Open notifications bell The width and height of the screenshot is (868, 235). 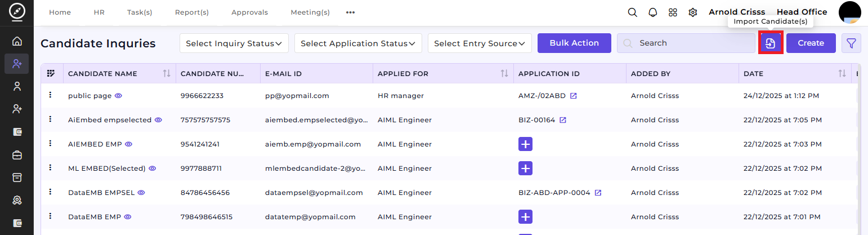coord(653,12)
